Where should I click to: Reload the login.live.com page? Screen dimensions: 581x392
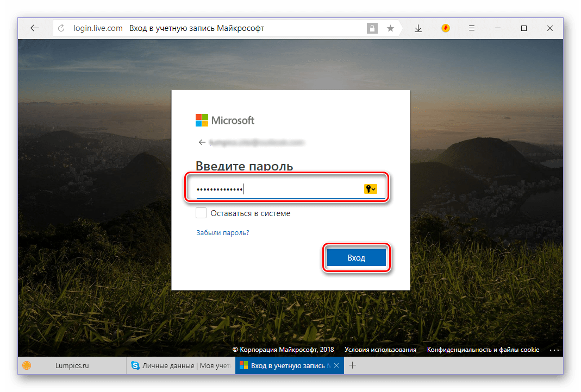(x=61, y=28)
